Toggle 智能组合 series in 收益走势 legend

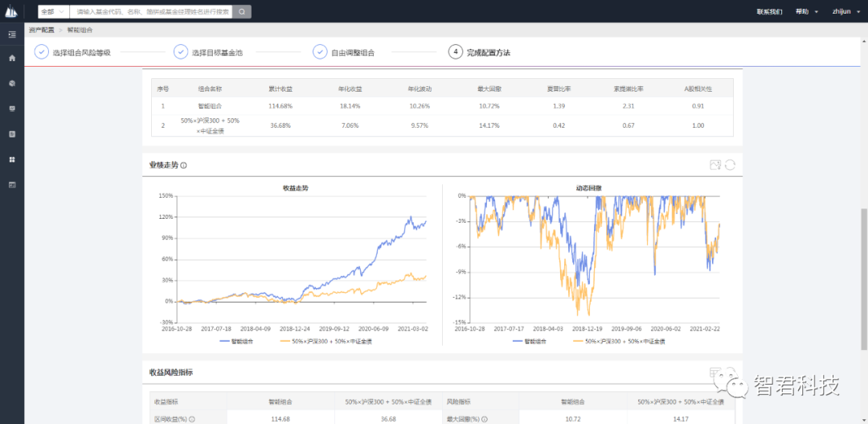coord(236,341)
